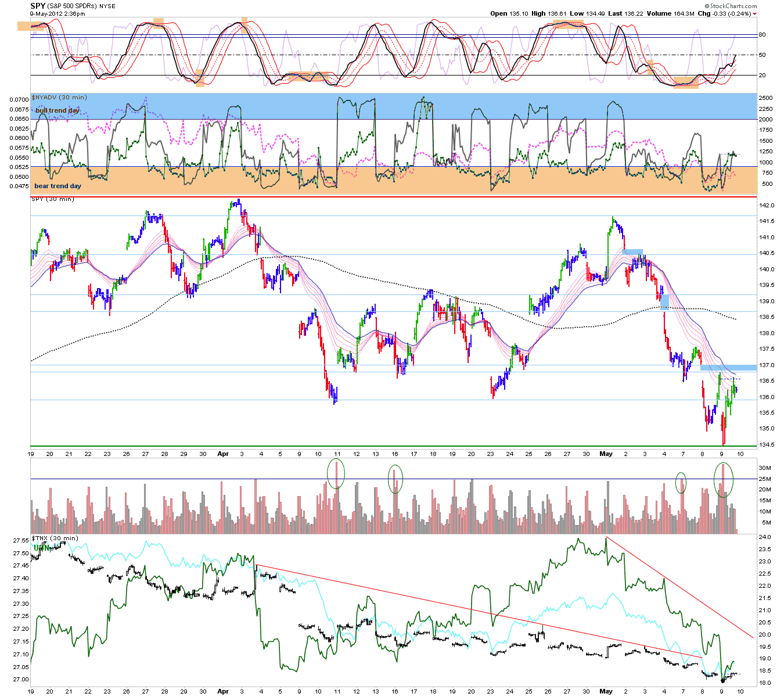Click the red down arrow beside Chg

[x=754, y=14]
